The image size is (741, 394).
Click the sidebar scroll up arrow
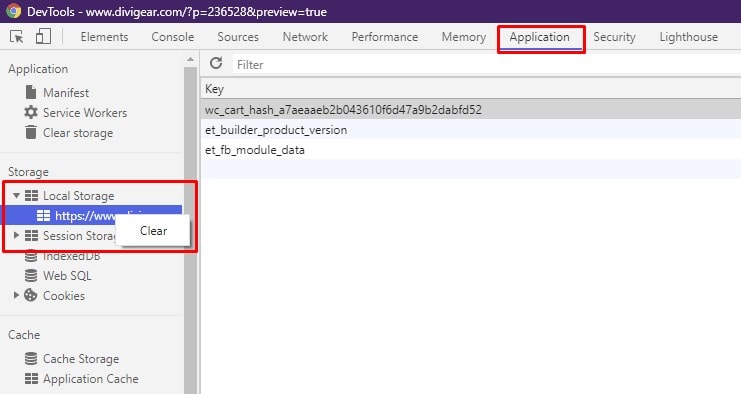(x=190, y=60)
